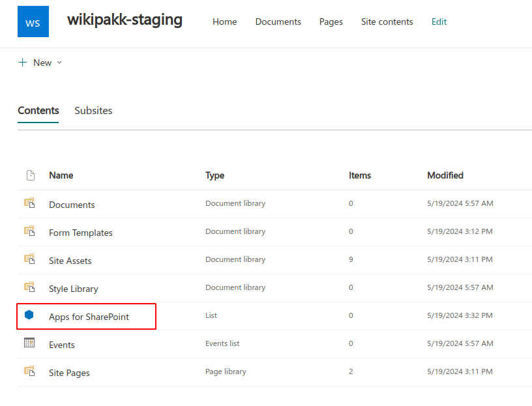Screen dimensions: 532x406
Task: Open the New menu button
Action: click(x=40, y=63)
